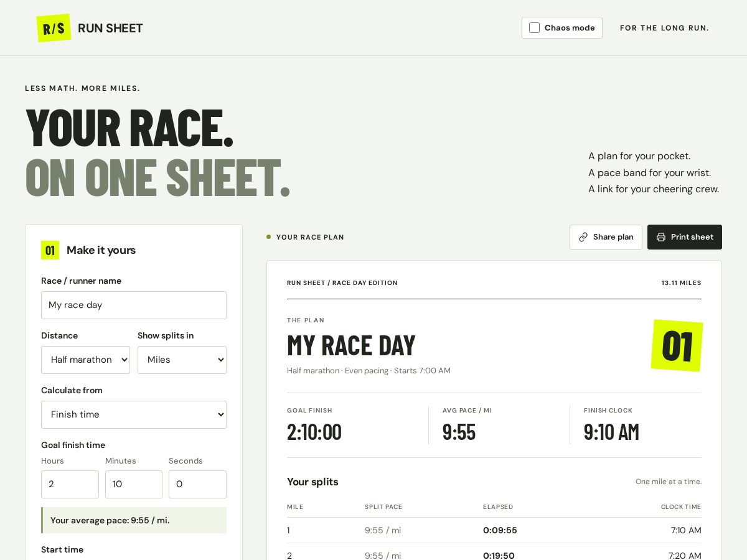Open the Distance dropdown
Image resolution: width=747 pixels, height=560 pixels.
[85, 360]
